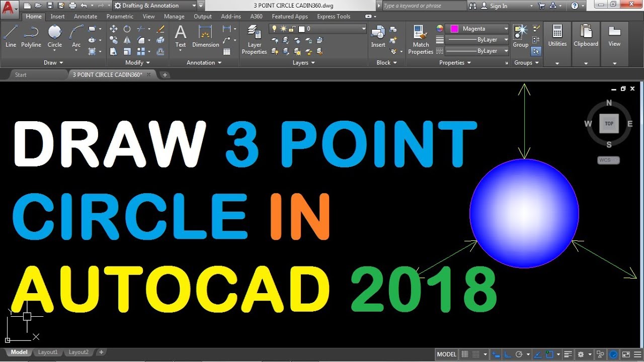
Task: Click the Move tool in Modify panel
Action: click(114, 29)
